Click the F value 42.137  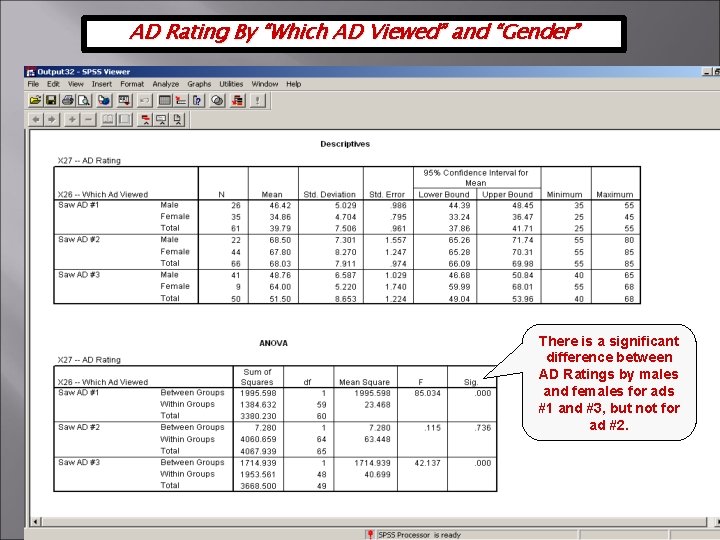427,463
